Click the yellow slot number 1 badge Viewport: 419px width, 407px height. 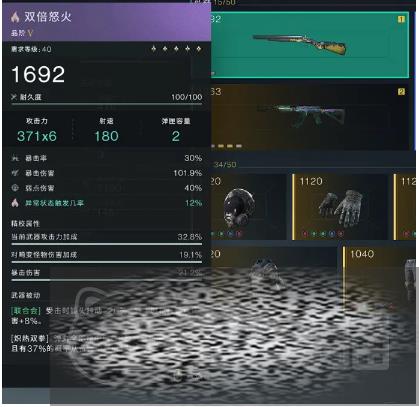tap(401, 19)
